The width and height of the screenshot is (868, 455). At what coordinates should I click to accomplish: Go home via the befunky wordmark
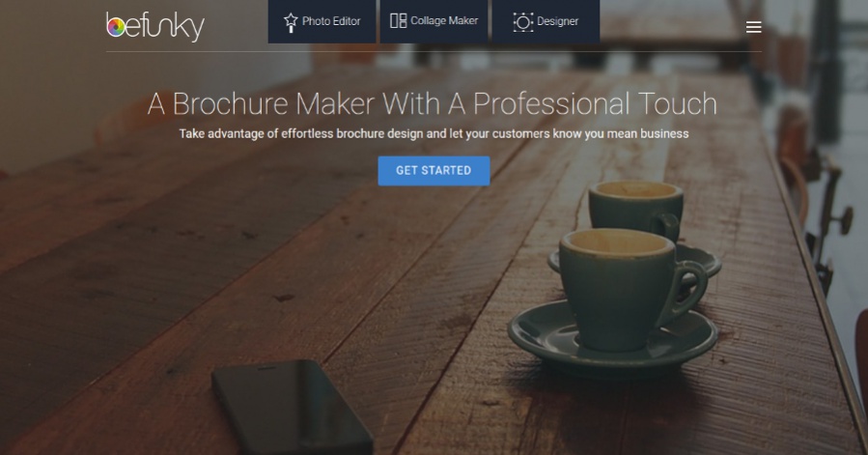155,27
